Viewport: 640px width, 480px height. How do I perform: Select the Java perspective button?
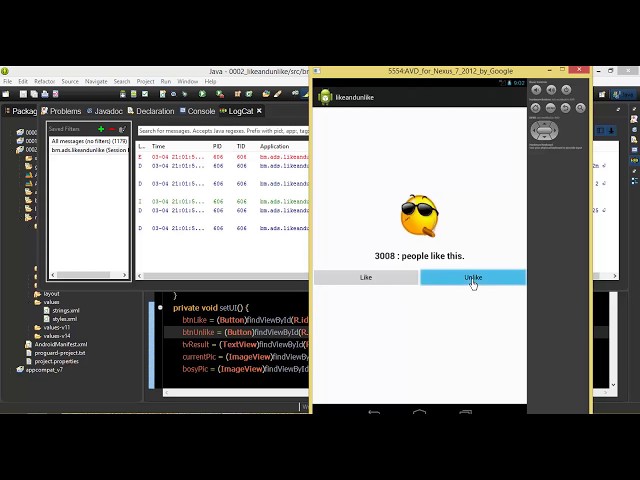624,94
